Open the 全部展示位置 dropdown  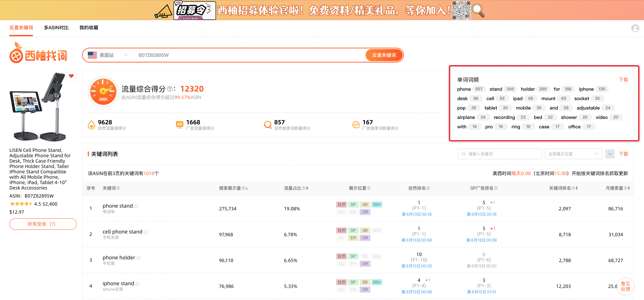pos(573,154)
